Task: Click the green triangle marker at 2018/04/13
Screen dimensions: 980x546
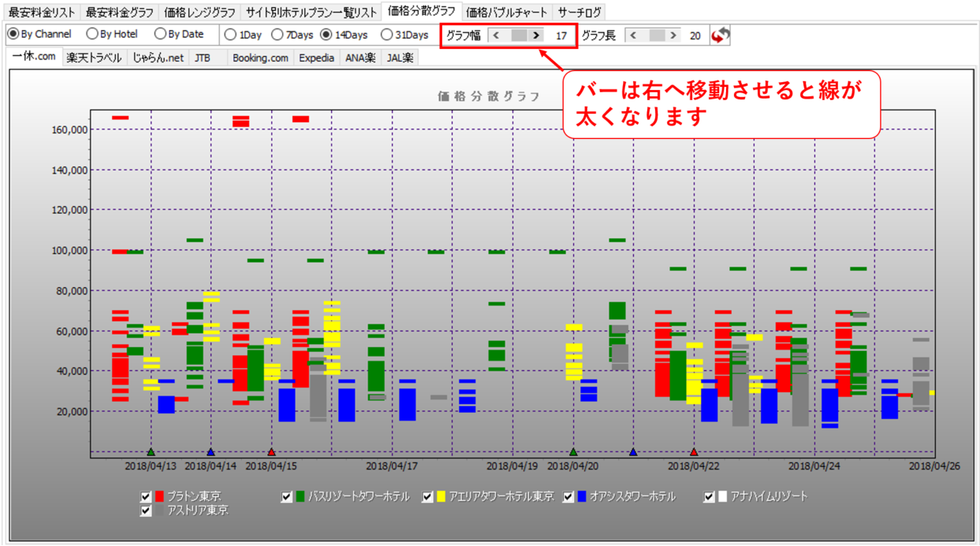Action: coord(151,452)
